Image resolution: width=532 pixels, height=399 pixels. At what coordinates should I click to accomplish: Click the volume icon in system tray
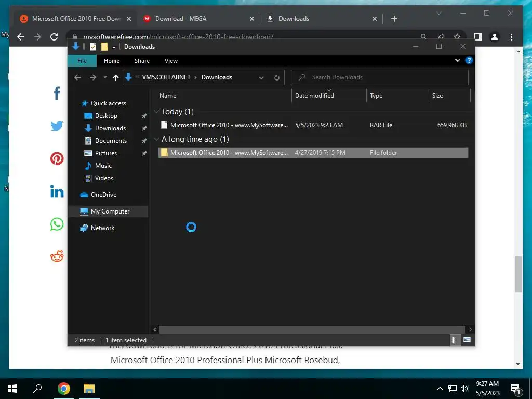[464, 389]
